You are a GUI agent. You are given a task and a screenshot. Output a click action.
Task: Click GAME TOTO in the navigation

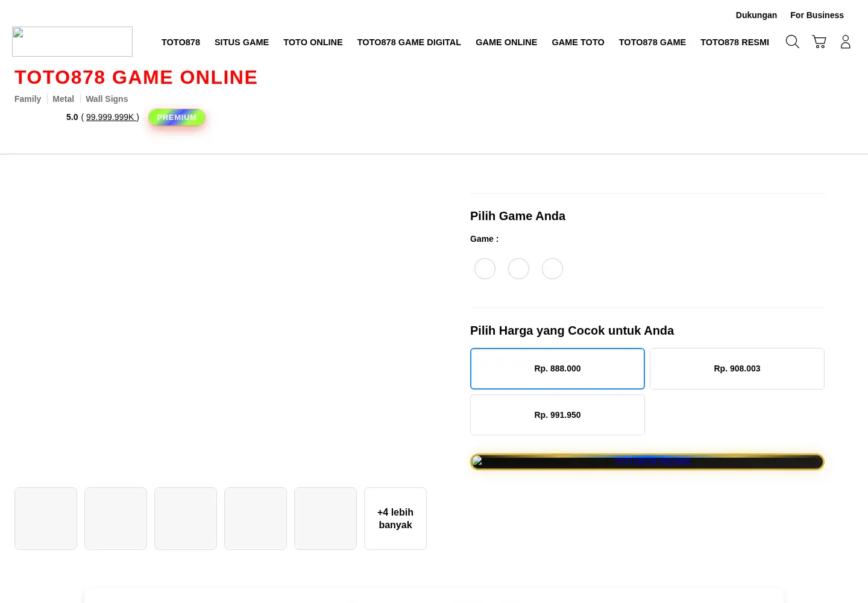coord(578,42)
